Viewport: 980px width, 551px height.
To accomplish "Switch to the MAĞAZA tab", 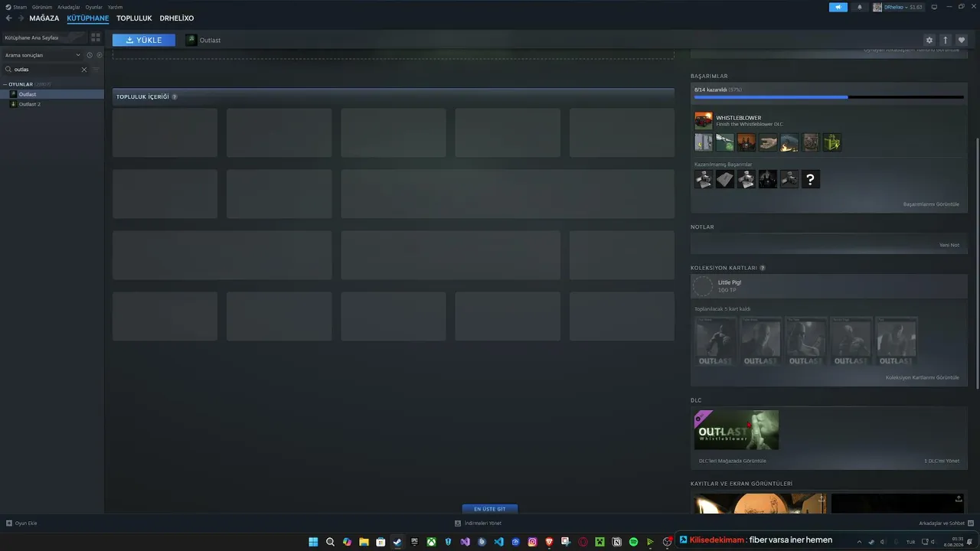I will 44,18.
